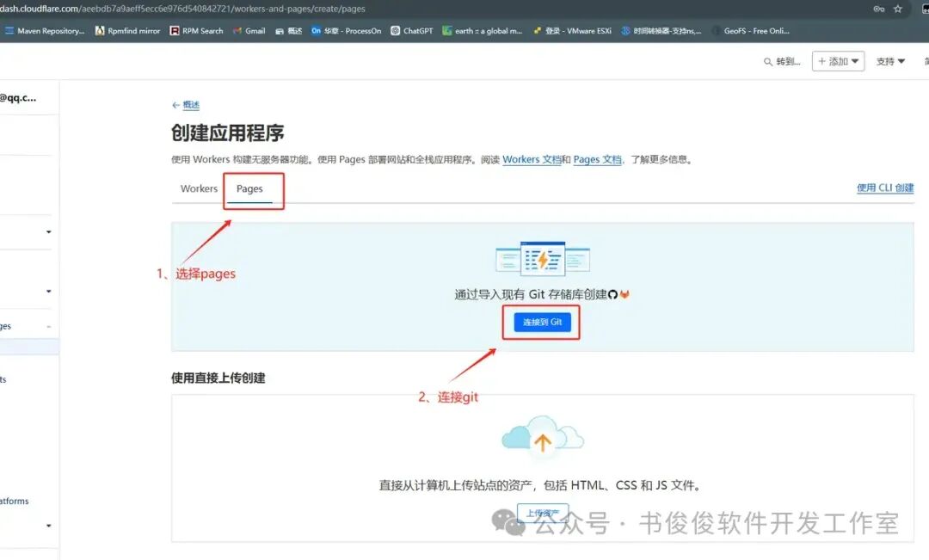Image resolution: width=929 pixels, height=560 pixels.
Task: Click the GitLab fox icon
Action: coord(624,294)
